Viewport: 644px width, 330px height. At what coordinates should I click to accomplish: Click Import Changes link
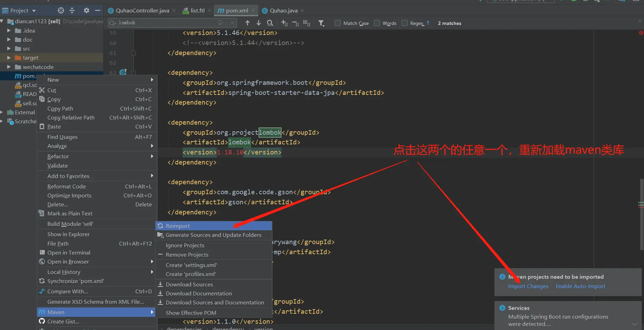[528, 286]
